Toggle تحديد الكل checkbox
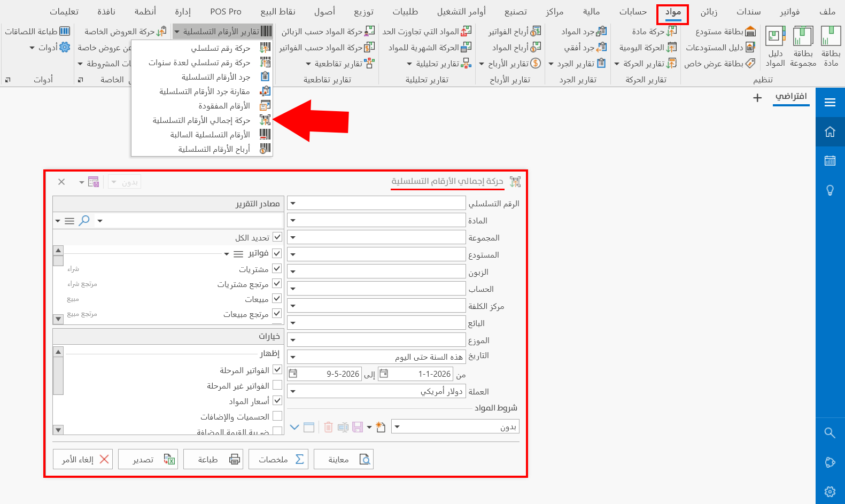 (277, 237)
